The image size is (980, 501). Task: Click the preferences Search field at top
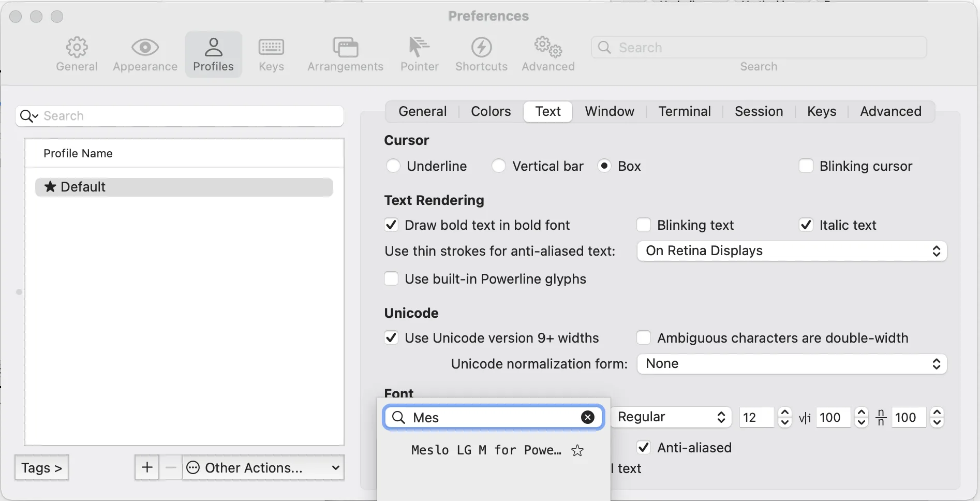[759, 47]
